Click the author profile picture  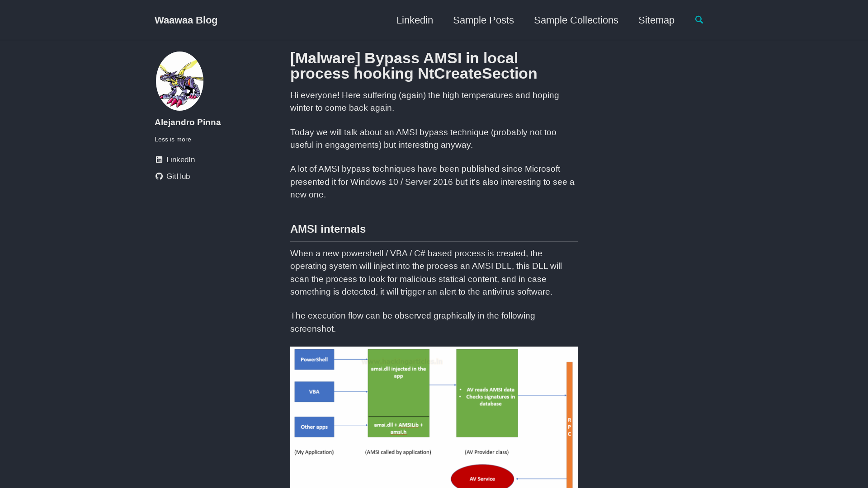coord(179,80)
